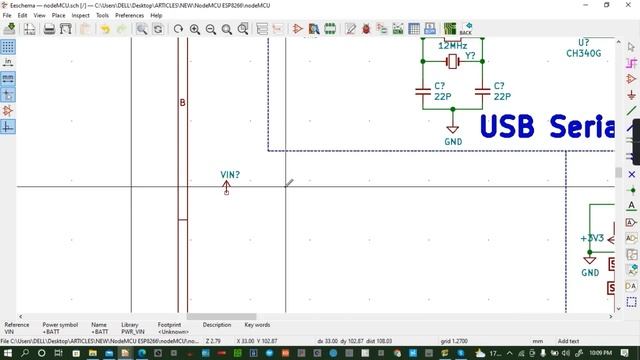Click the Refresh view icon
The width and height of the screenshot is (640, 360).
click(x=178, y=29)
